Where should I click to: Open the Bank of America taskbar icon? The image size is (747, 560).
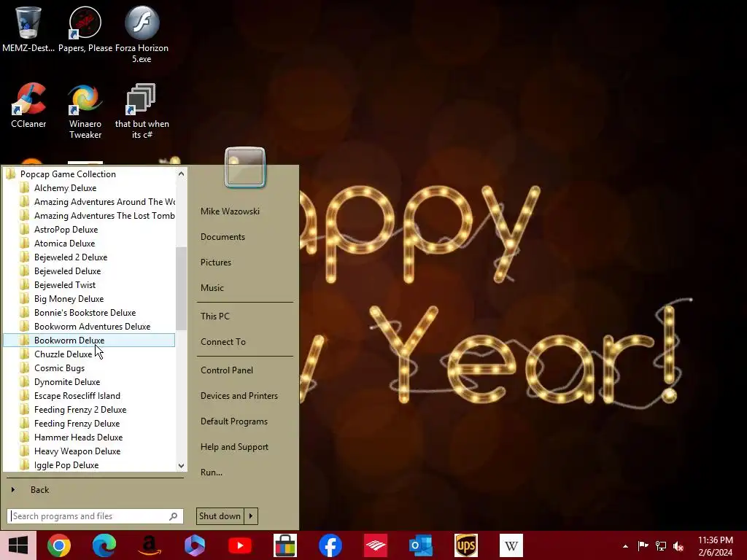pyautogui.click(x=376, y=545)
